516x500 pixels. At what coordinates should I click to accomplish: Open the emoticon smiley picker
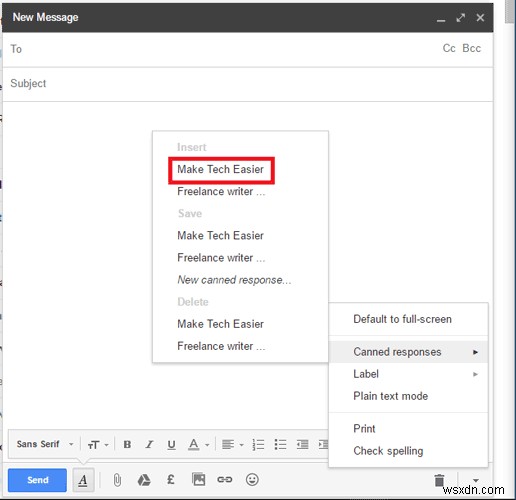[x=252, y=479]
